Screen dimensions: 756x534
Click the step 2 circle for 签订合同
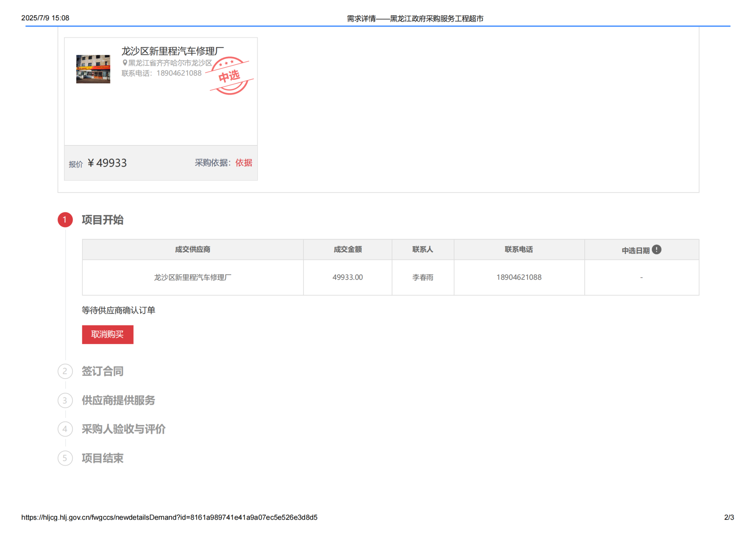pos(65,371)
